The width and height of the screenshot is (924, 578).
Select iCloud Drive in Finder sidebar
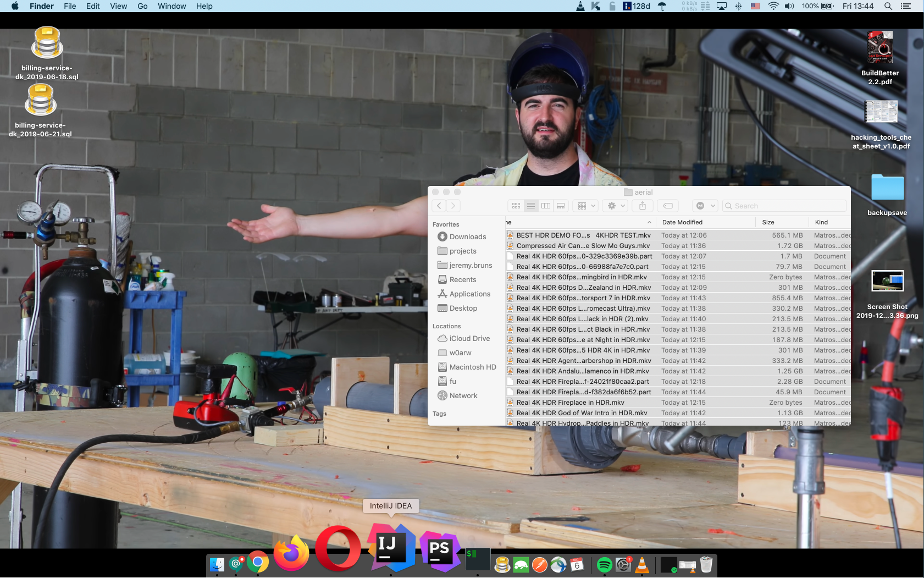click(x=467, y=338)
